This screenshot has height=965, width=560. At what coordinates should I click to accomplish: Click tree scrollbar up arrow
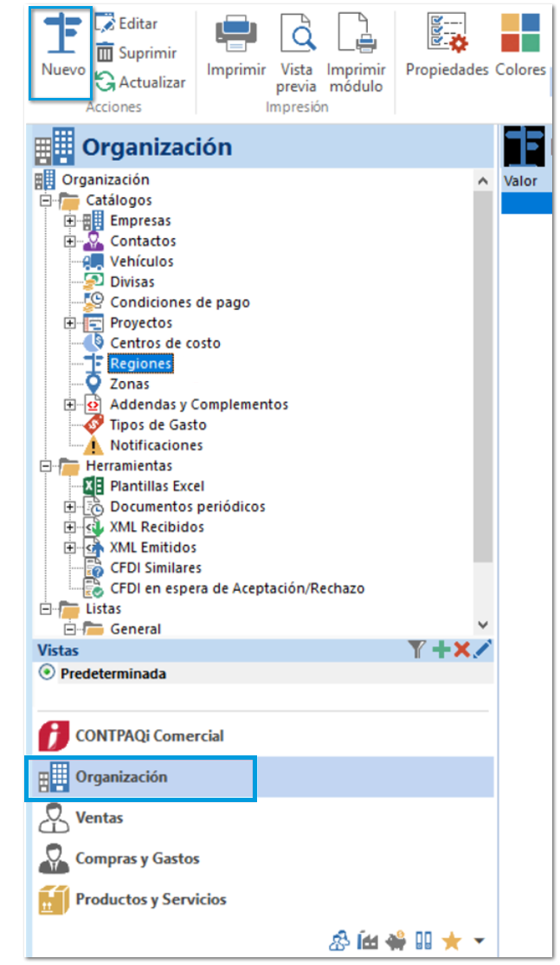click(483, 181)
